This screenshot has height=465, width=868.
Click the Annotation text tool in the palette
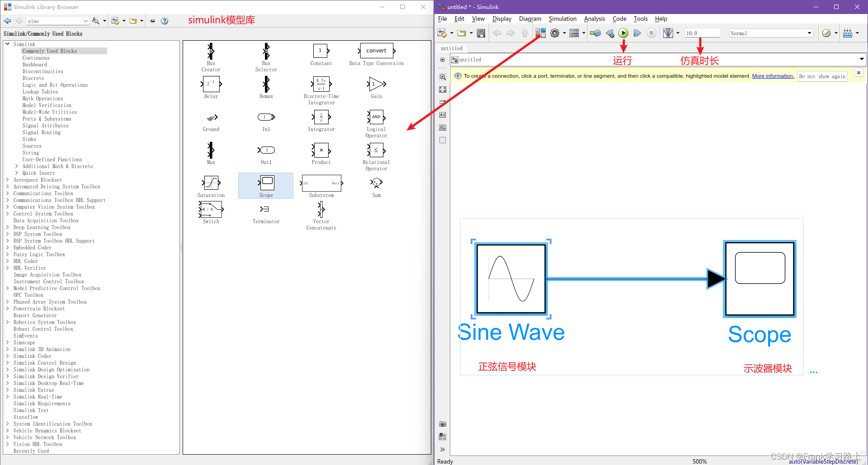443,115
